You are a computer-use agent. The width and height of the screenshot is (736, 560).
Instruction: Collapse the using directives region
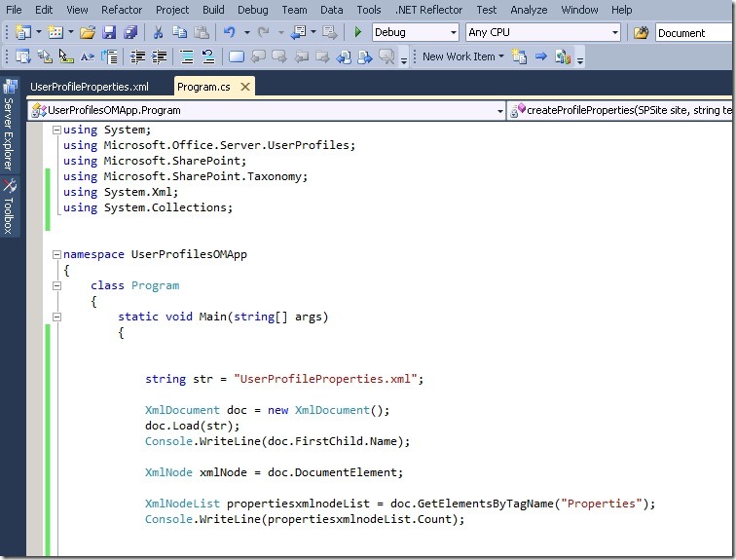click(x=56, y=130)
